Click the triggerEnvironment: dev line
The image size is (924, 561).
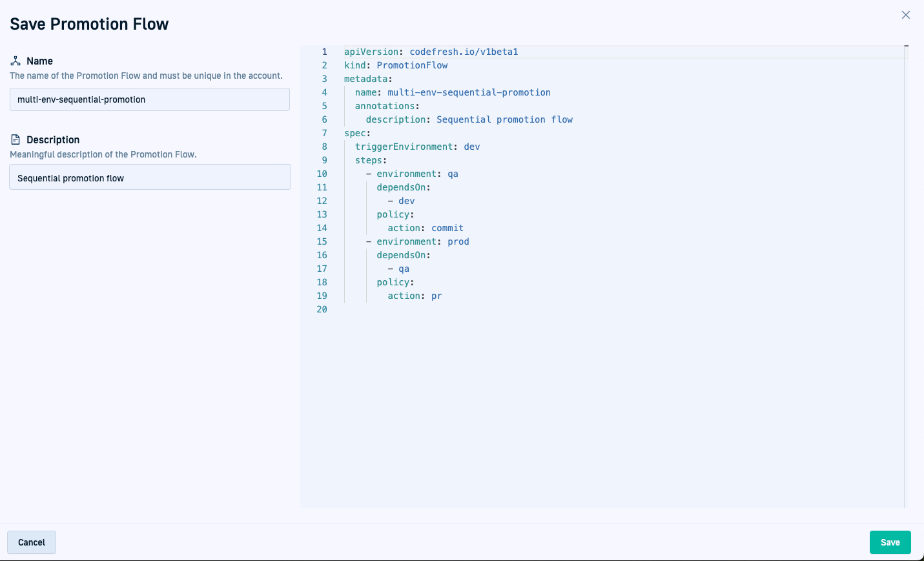[417, 147]
